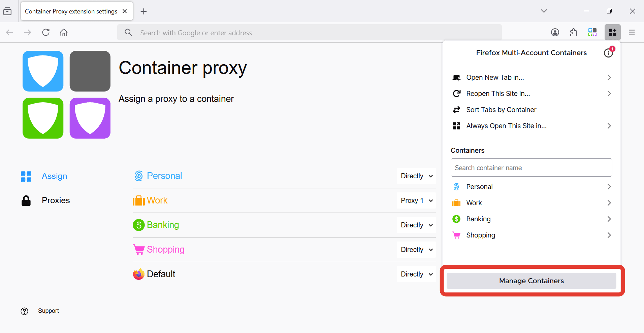
Task: Open the Support link
Action: (x=48, y=310)
